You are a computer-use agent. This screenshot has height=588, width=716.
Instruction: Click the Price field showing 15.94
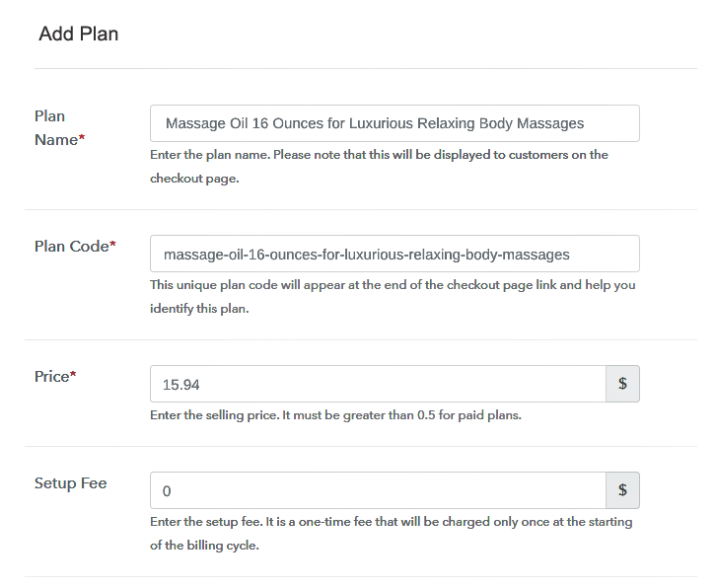click(378, 384)
